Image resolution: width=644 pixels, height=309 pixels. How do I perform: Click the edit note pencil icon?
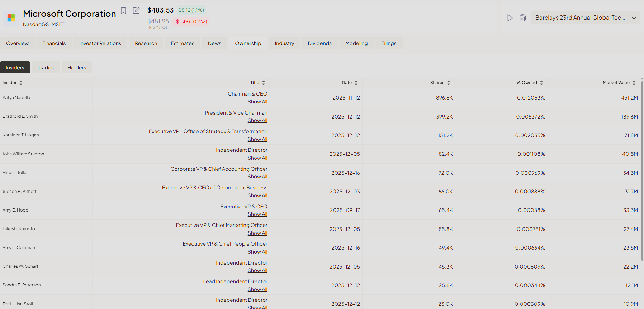tap(136, 10)
